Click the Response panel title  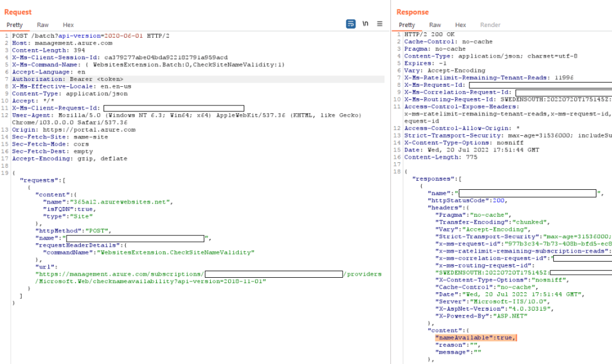413,12
